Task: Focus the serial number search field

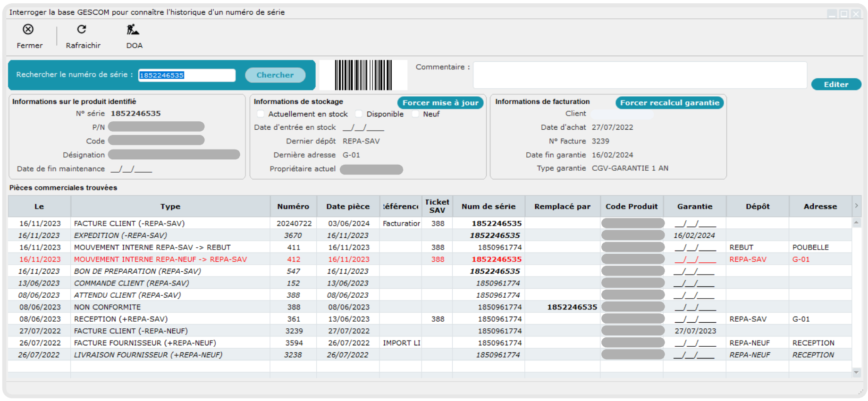Action: 186,75
